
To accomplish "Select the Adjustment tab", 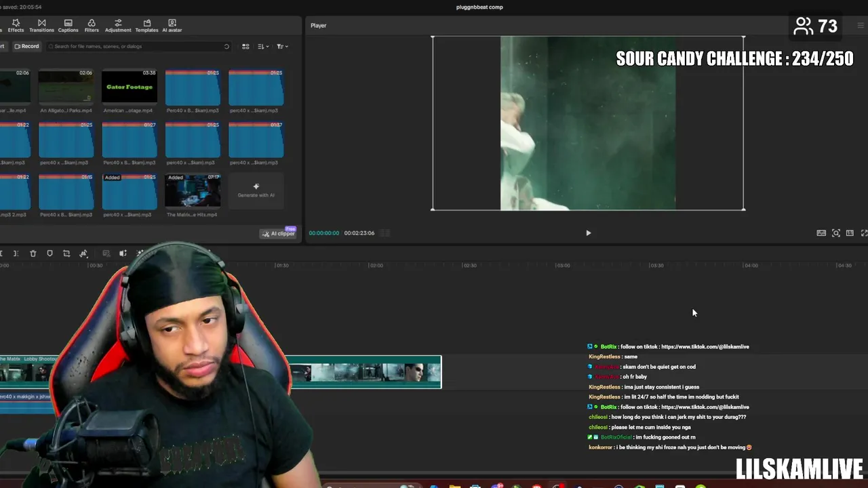I will [x=118, y=26].
